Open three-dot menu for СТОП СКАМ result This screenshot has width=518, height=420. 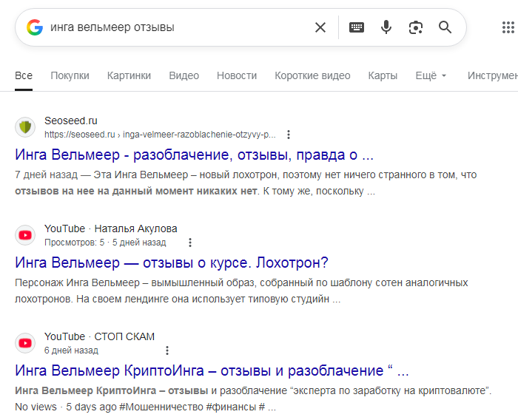coord(167,350)
